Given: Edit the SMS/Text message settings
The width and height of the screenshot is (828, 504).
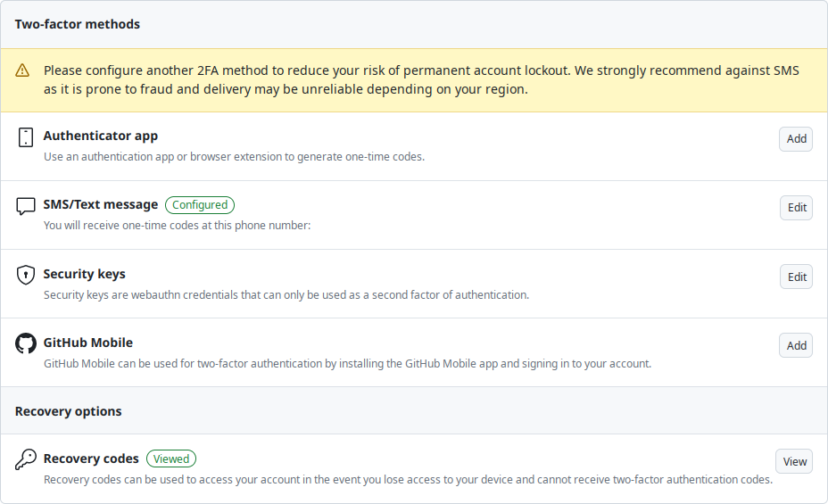Looking at the screenshot, I should [796, 208].
